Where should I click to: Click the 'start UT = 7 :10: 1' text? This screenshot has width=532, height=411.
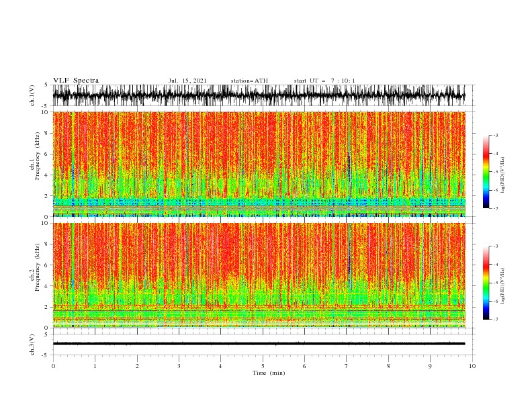pos(324,81)
